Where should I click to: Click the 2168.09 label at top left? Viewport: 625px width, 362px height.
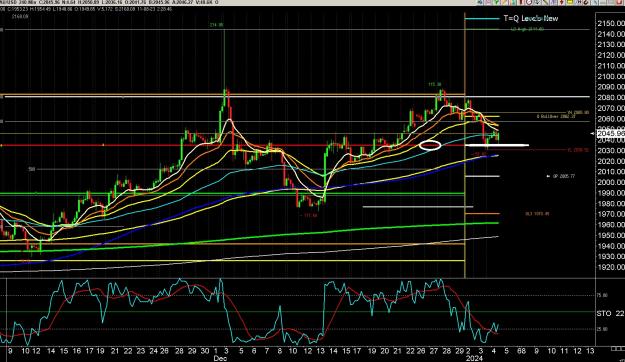20,17
